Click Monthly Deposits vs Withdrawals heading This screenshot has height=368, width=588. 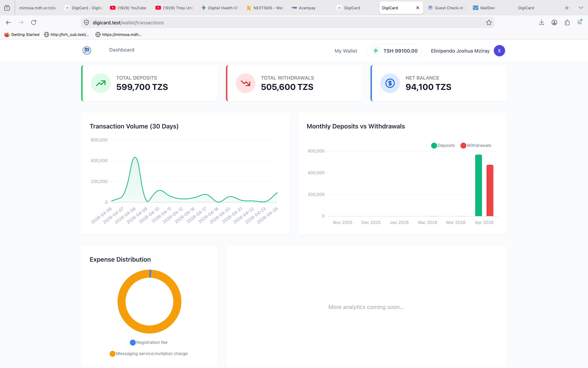(x=355, y=126)
